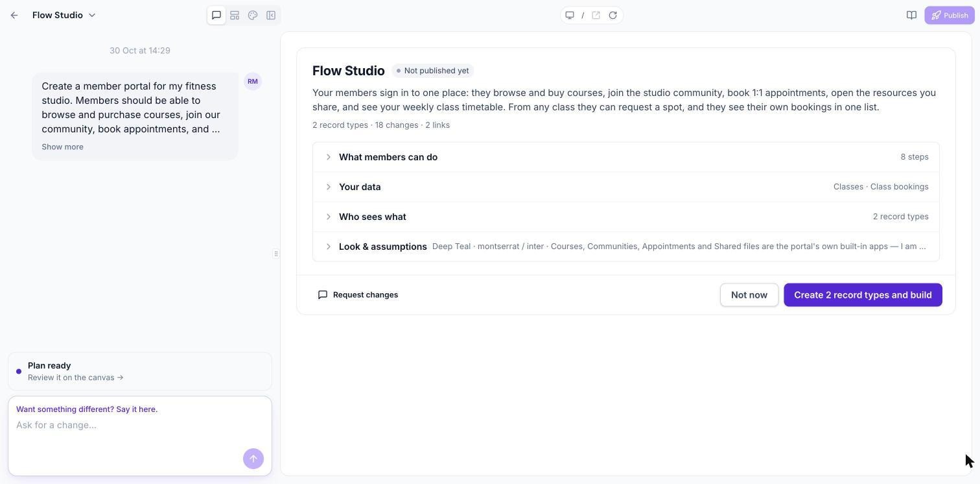Select the desktop preview icon
The width and height of the screenshot is (980, 484).
coord(570,15)
